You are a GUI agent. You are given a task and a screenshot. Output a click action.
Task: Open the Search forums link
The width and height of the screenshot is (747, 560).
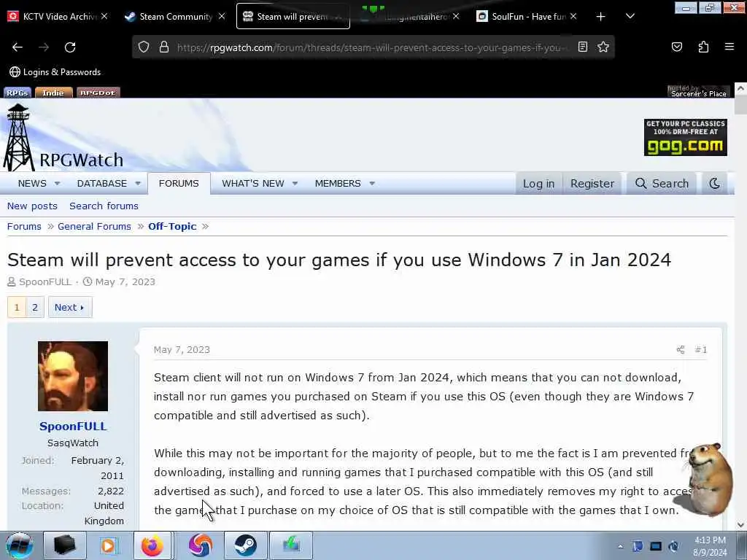click(x=104, y=206)
